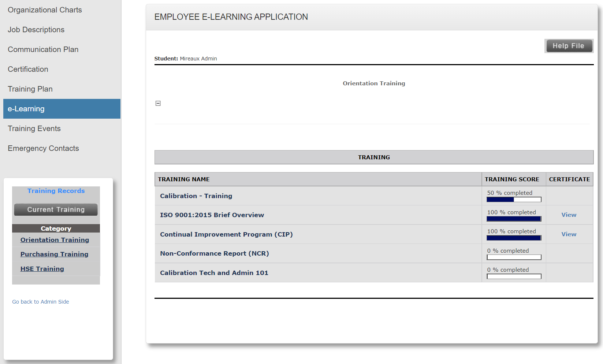Image resolution: width=603 pixels, height=364 pixels.
Task: Navigate to e-Learning in the sidebar
Action: click(x=26, y=109)
